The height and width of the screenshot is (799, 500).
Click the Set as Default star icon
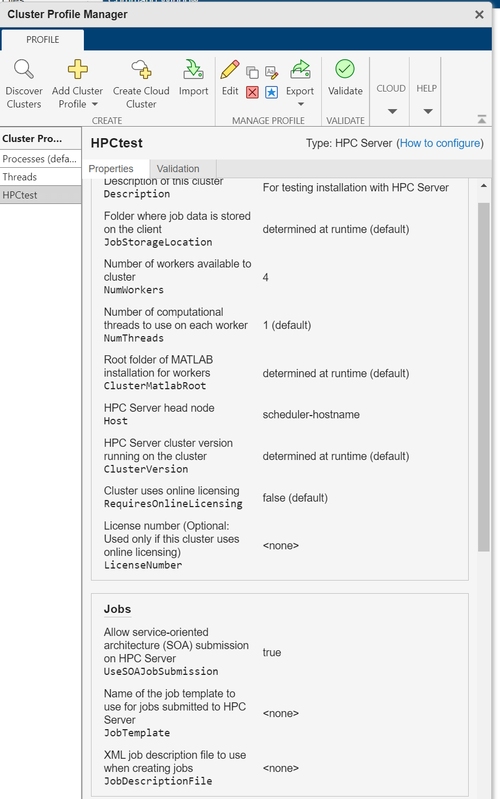(x=272, y=92)
